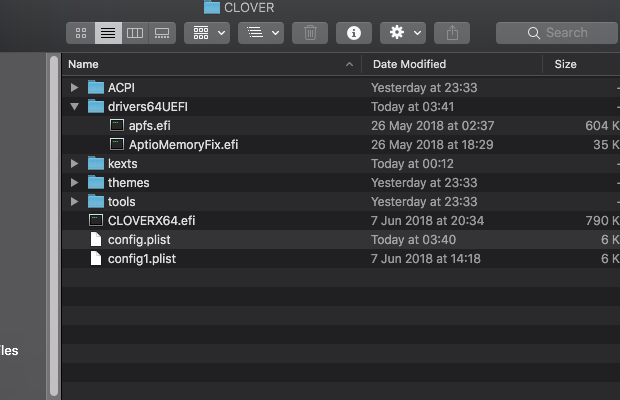Select the file name AptioMemoryFix.efi
Image resolution: width=620 pixels, height=400 pixels.
(183, 145)
